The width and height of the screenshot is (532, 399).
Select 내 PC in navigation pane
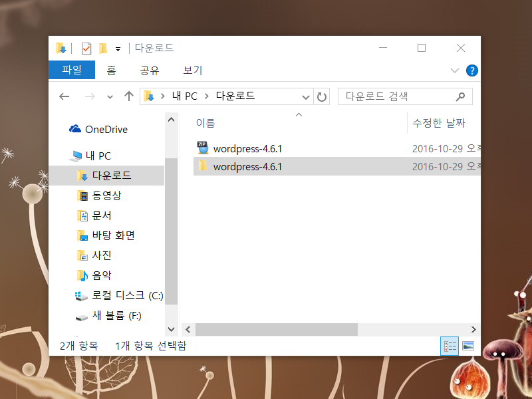tap(98, 156)
